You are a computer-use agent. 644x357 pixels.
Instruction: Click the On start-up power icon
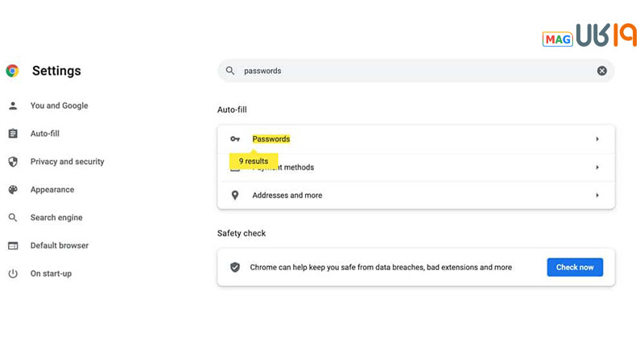click(x=13, y=273)
